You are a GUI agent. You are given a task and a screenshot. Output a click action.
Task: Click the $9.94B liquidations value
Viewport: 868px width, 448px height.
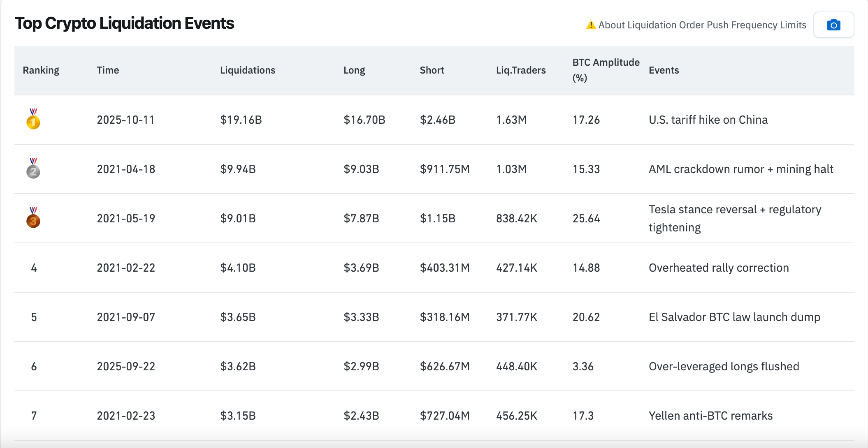(238, 169)
